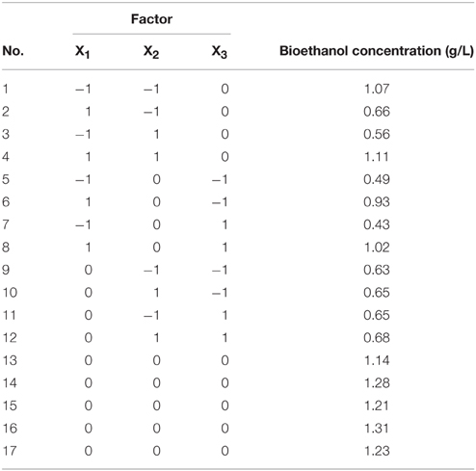Click the Factor column group header
Viewport: 476px width, 471px height.
point(151,19)
